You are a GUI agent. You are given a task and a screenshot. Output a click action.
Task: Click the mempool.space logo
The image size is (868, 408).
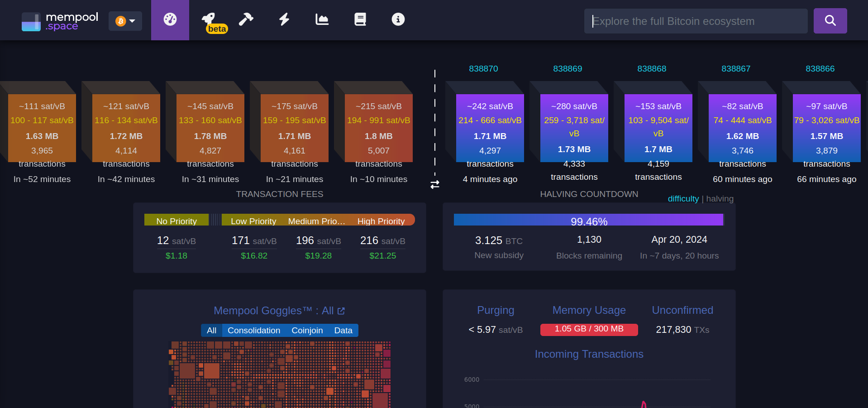(60, 21)
